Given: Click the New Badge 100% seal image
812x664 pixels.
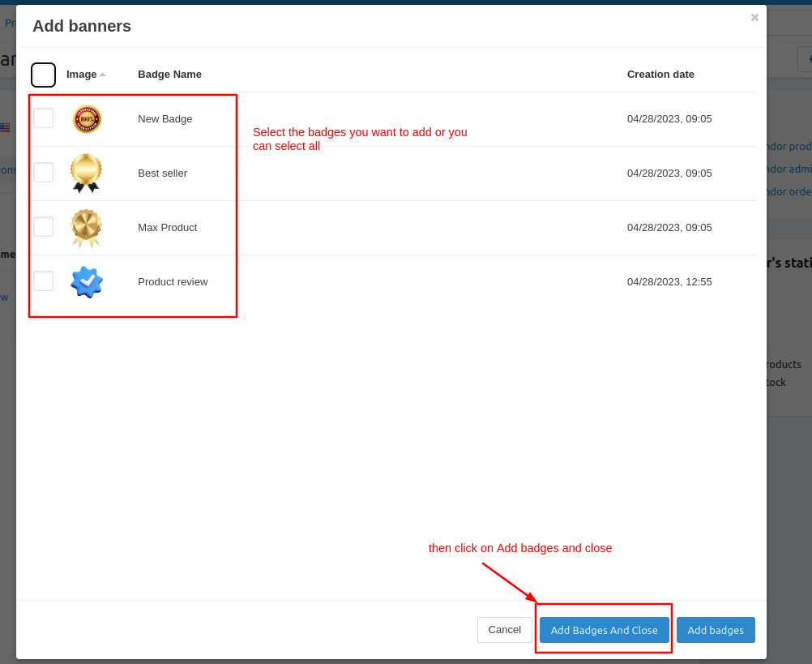Looking at the screenshot, I should pyautogui.click(x=87, y=119).
